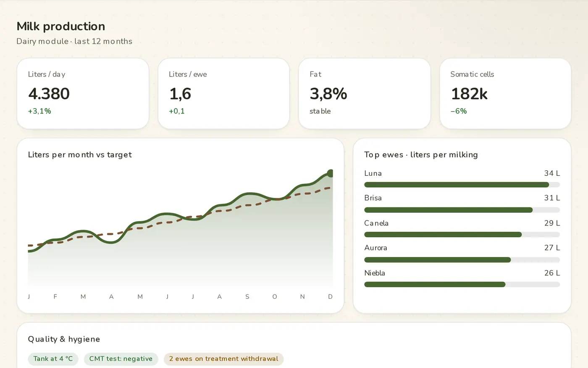
Task: Click the Fat 3,8% card
Action: click(365, 93)
